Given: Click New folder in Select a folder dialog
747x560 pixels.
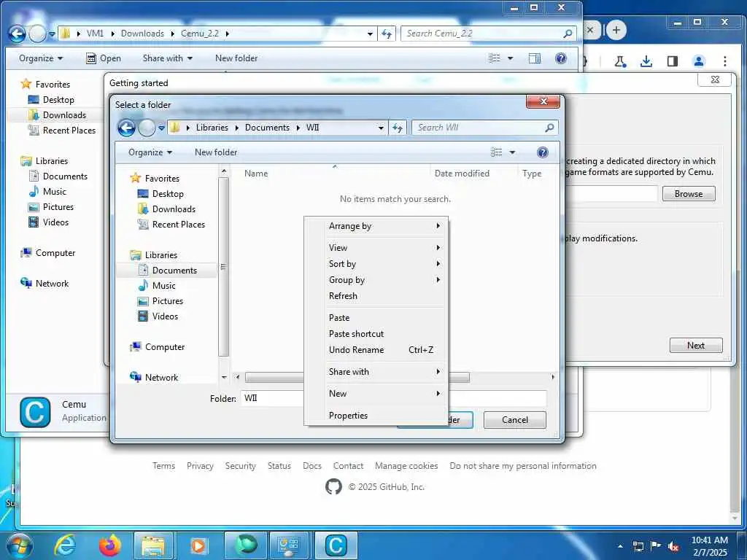Looking at the screenshot, I should tap(216, 152).
